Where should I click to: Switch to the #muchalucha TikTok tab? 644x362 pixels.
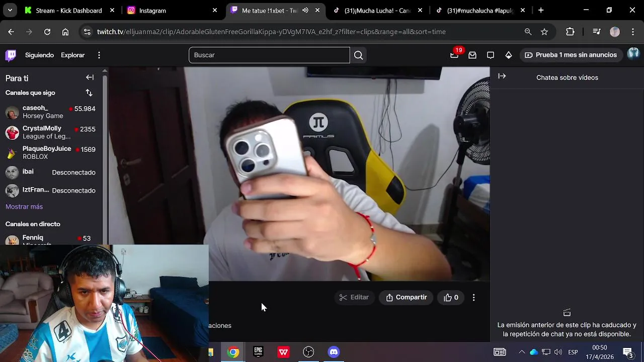click(x=480, y=10)
